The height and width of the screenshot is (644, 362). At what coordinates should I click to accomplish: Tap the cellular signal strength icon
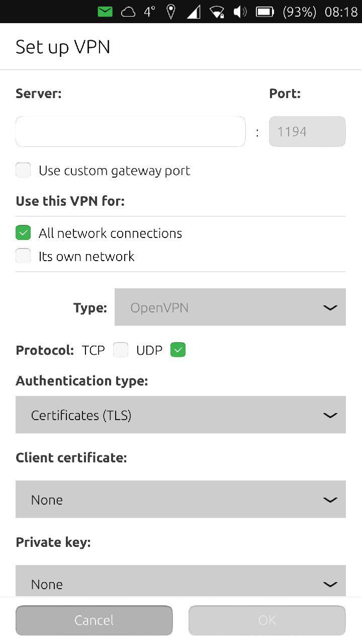tap(194, 12)
